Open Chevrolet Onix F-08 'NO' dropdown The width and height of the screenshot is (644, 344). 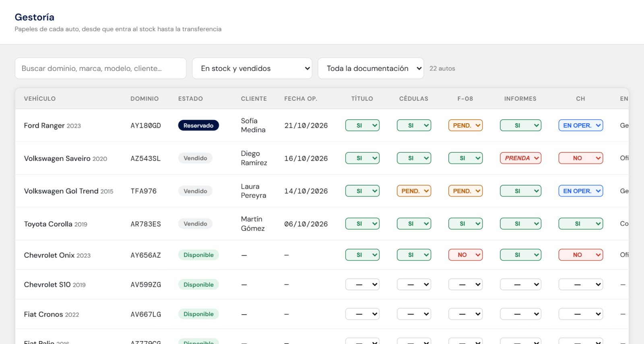(465, 255)
